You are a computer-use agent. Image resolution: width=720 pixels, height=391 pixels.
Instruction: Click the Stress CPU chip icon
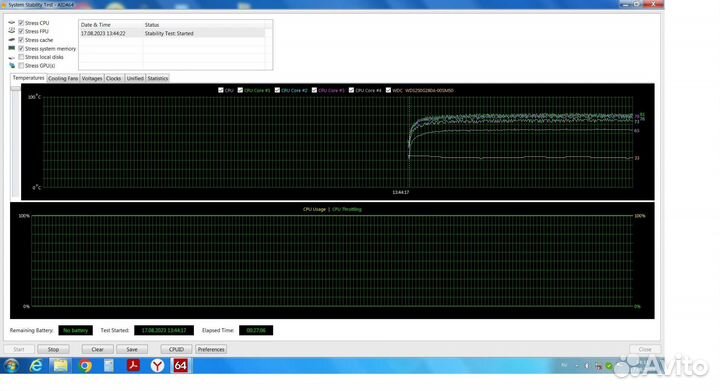click(11, 22)
